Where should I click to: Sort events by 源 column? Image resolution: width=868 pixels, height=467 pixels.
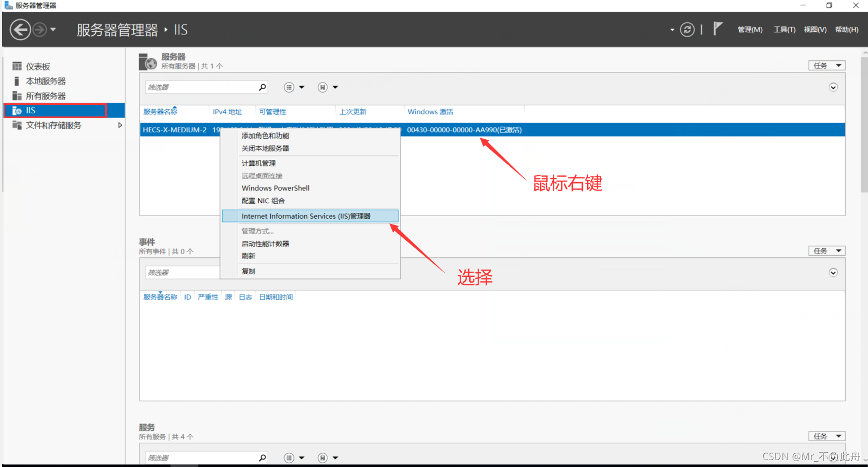tap(229, 297)
